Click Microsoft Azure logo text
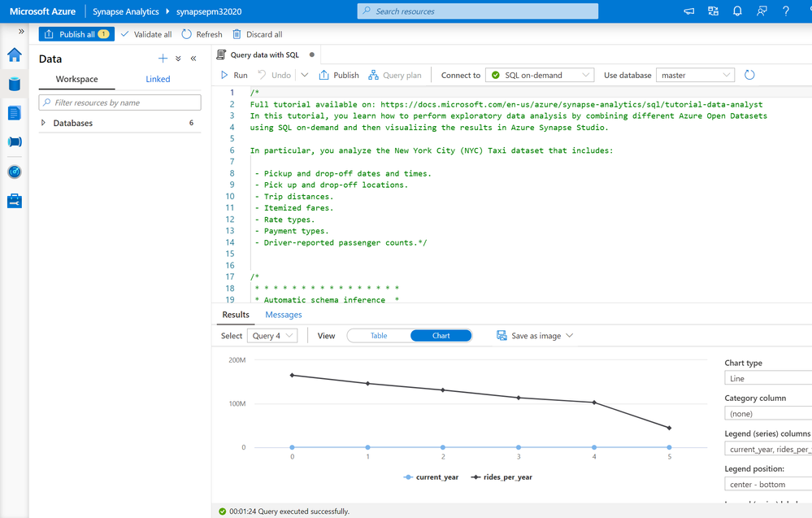812x518 pixels. tap(42, 11)
